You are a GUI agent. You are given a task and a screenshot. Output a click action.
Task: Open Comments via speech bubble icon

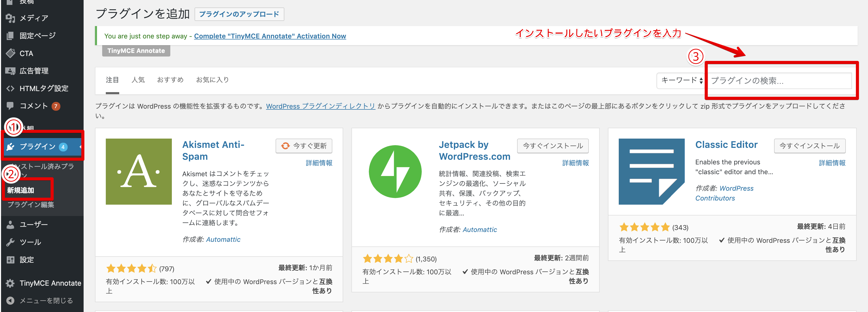coord(10,106)
